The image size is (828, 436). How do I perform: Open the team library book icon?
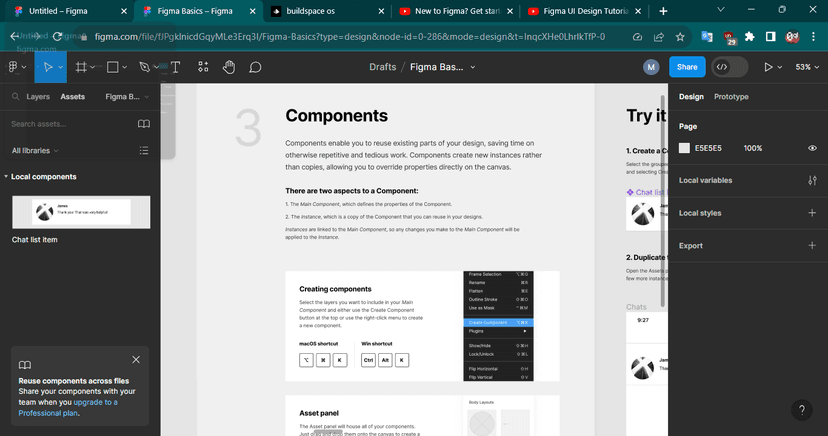144,124
